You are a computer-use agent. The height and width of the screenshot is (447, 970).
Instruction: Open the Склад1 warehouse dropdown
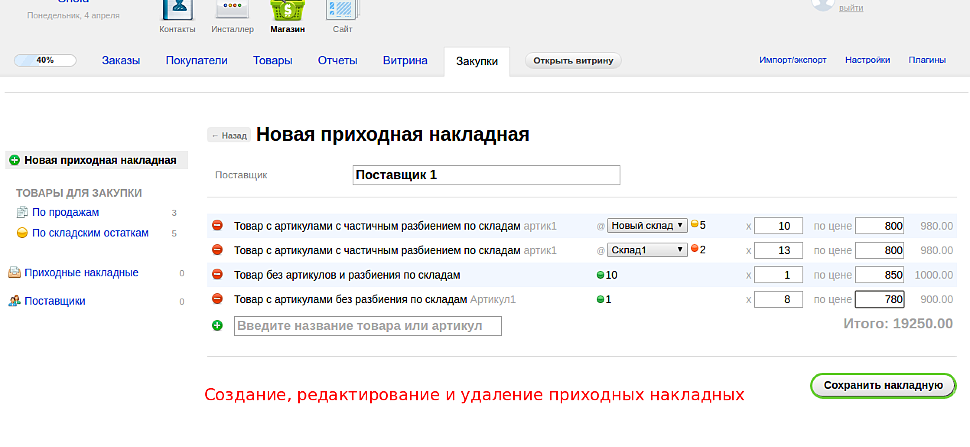click(647, 250)
